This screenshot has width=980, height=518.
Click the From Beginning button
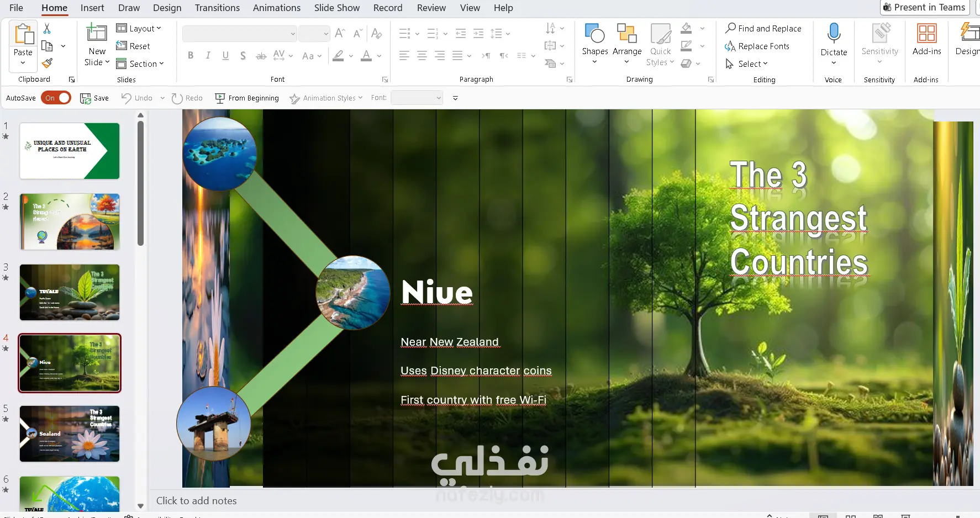(247, 98)
